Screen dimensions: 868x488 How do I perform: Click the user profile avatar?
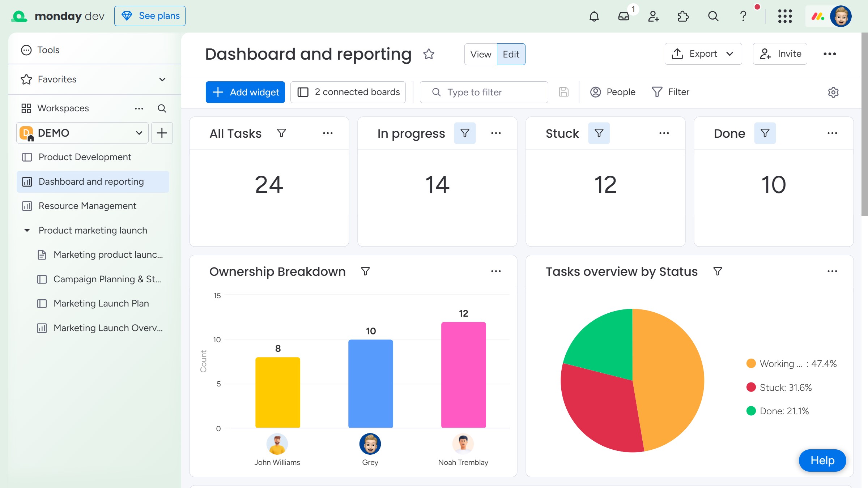(x=841, y=16)
